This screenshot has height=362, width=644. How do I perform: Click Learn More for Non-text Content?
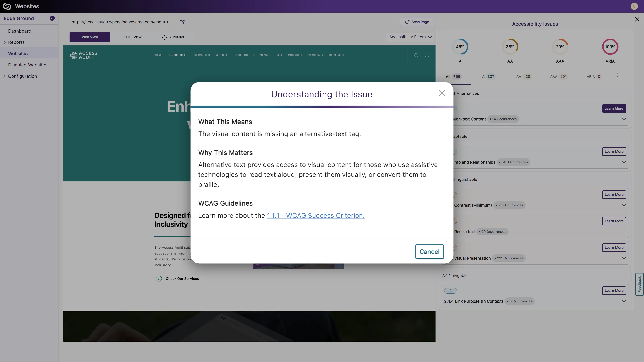point(614,109)
